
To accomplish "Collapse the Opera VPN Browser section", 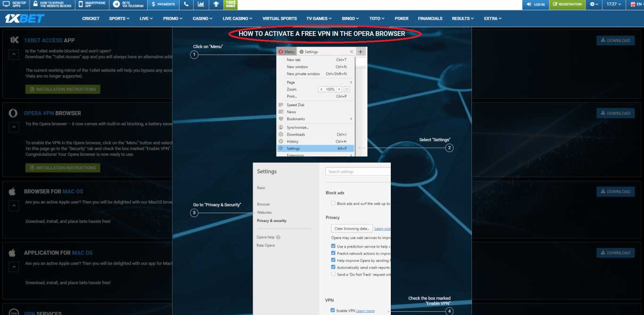I will (x=14, y=127).
